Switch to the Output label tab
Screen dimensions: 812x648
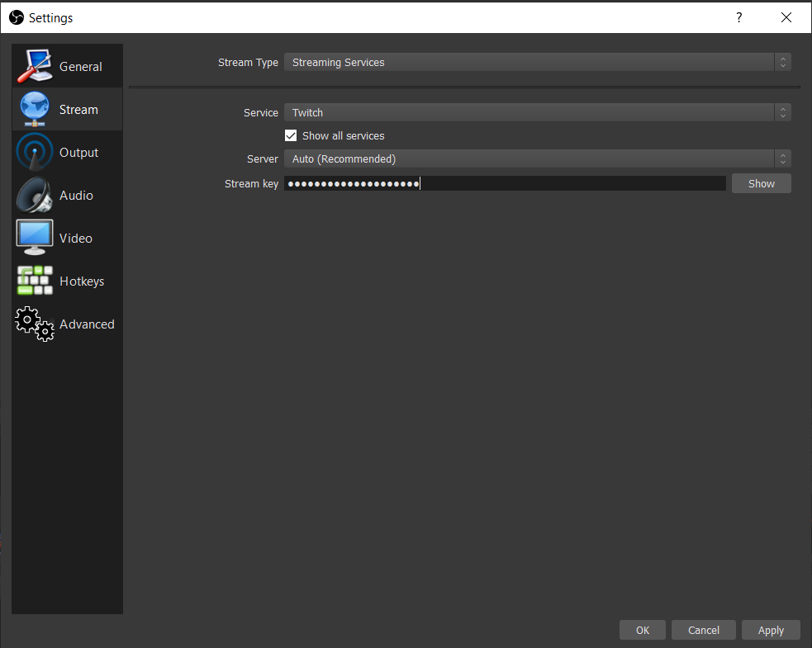[78, 153]
